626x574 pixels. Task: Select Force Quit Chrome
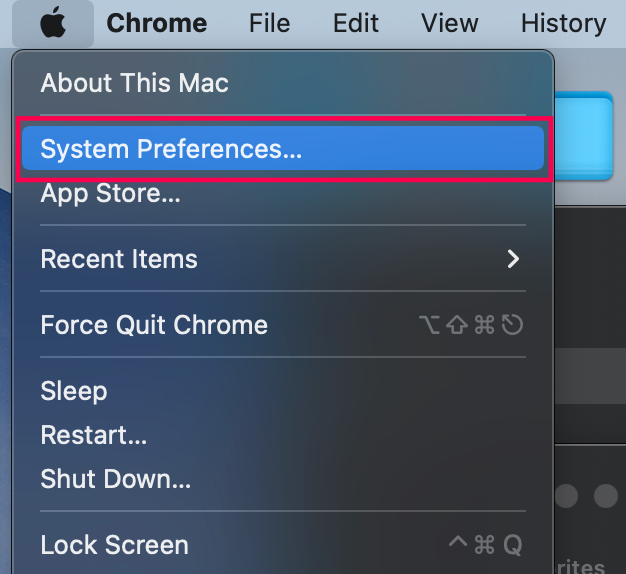(154, 325)
